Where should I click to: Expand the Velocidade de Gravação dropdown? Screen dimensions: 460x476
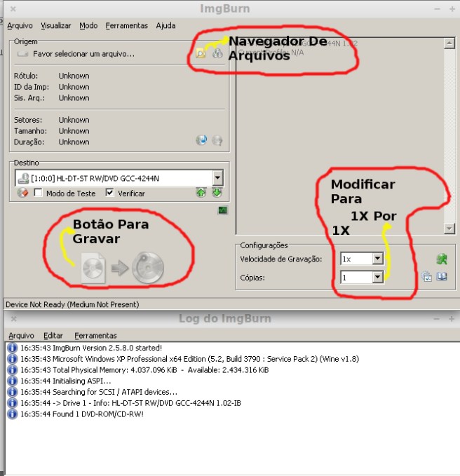tap(377, 259)
